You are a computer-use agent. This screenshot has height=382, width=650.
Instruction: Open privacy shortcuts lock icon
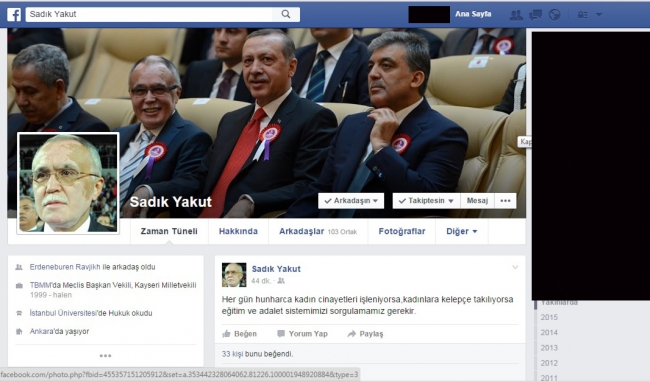click(x=582, y=15)
